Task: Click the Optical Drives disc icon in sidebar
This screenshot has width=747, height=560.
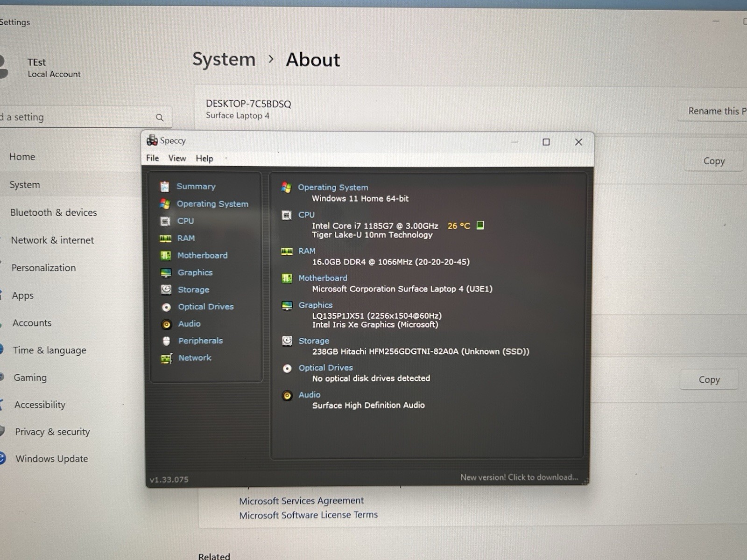Action: [x=166, y=307]
